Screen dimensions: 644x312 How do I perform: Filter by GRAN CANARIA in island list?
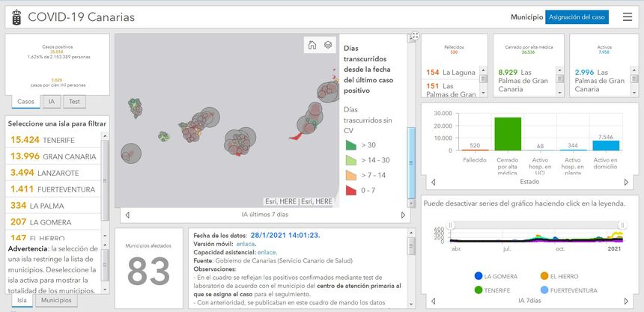(52, 156)
